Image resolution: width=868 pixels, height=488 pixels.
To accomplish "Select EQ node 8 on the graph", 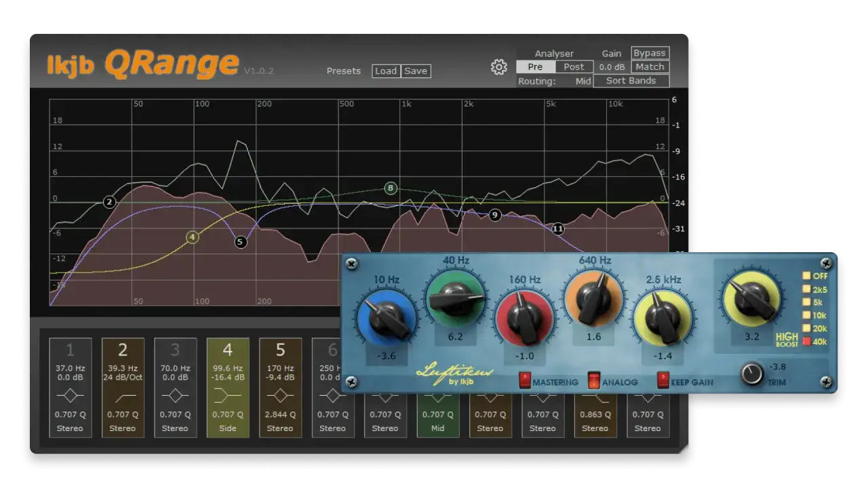I will [x=391, y=188].
